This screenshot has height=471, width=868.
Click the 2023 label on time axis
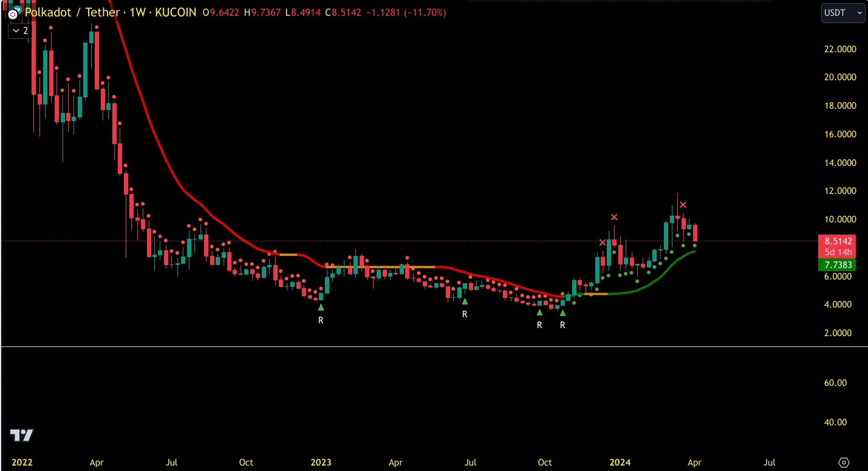(x=321, y=462)
